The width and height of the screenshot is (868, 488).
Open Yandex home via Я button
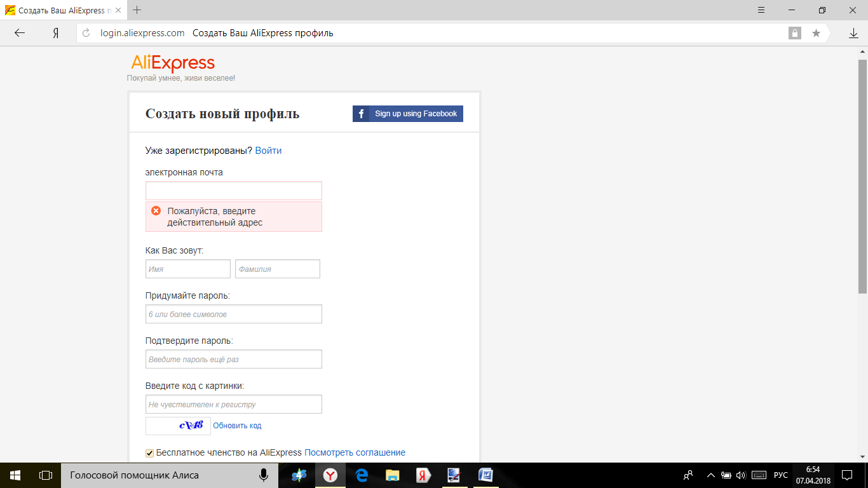click(x=56, y=33)
